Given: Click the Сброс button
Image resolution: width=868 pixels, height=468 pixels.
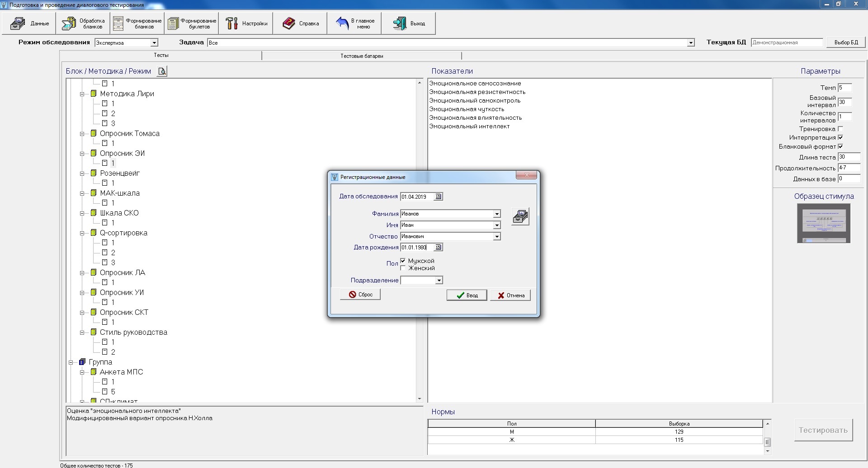Looking at the screenshot, I should coord(360,295).
